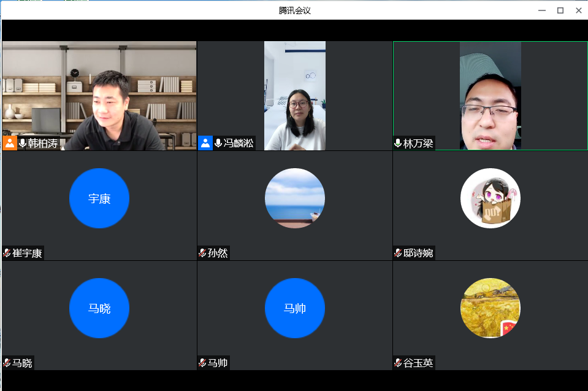The height and width of the screenshot is (391, 588).
Task: Click 韩柏涛's video feed with bookshelf
Action: [99, 96]
